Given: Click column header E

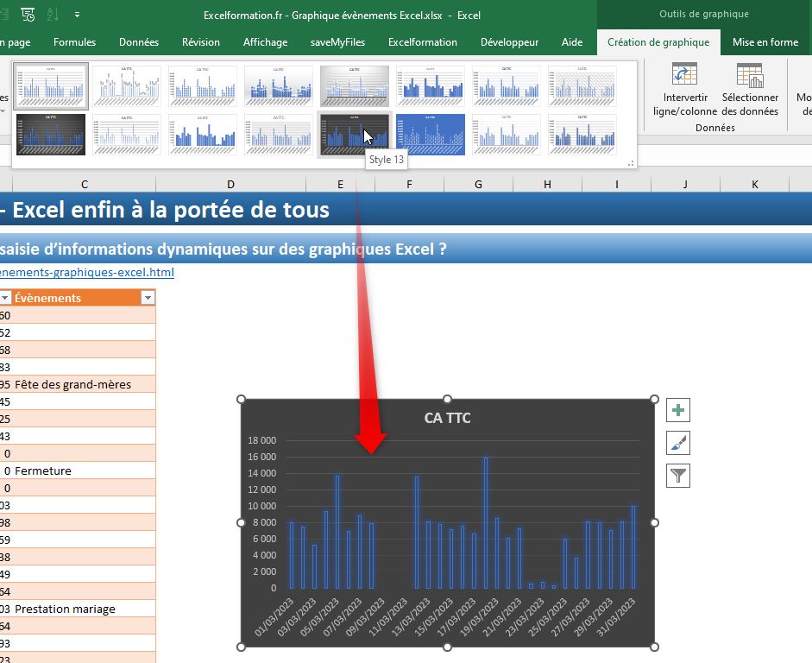Looking at the screenshot, I should pyautogui.click(x=340, y=184).
